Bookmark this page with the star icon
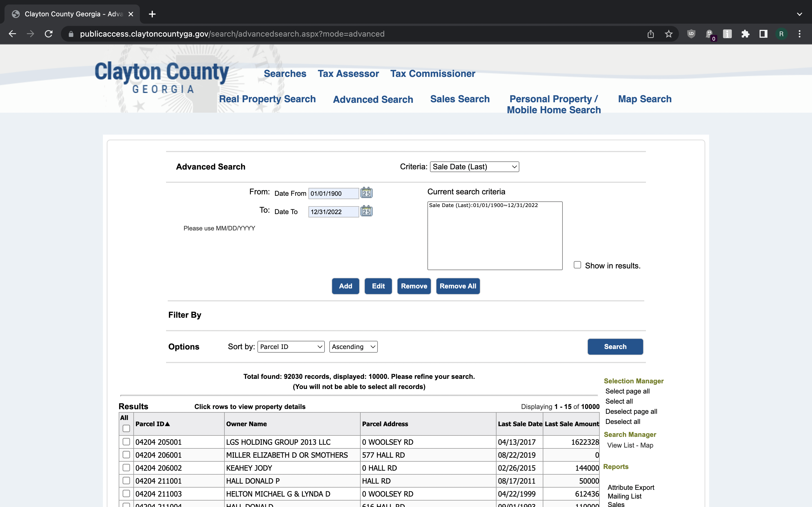 pyautogui.click(x=669, y=34)
